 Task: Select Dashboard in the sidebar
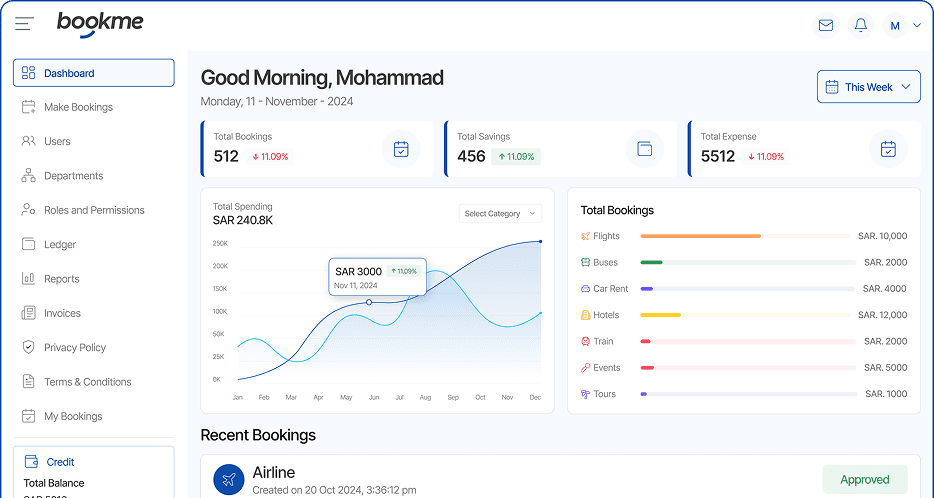pyautogui.click(x=93, y=73)
